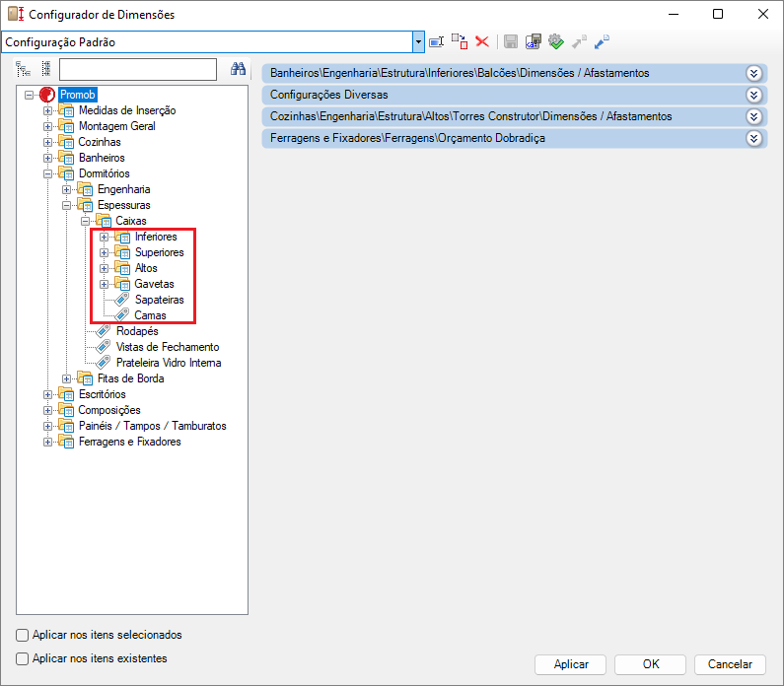Click the save-as XML icon
This screenshot has height=686, width=784.
pyautogui.click(x=533, y=41)
